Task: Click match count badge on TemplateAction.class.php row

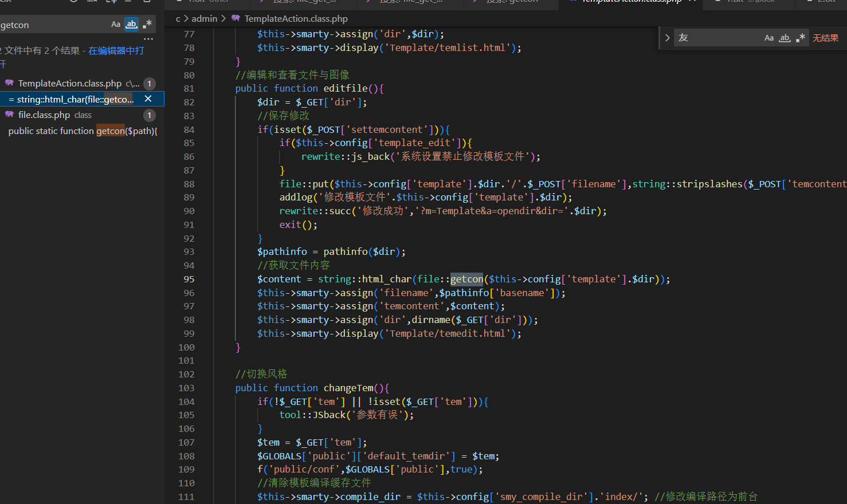Action: (150, 84)
